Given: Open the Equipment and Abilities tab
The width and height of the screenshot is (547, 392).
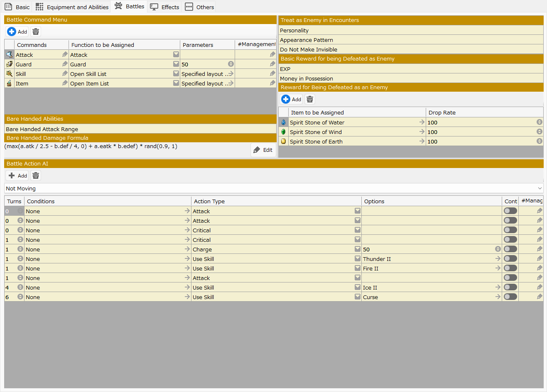Looking at the screenshot, I should click(x=72, y=7).
